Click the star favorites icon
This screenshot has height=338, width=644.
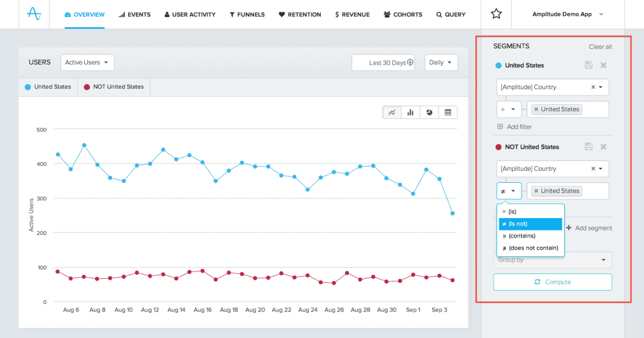click(x=496, y=14)
